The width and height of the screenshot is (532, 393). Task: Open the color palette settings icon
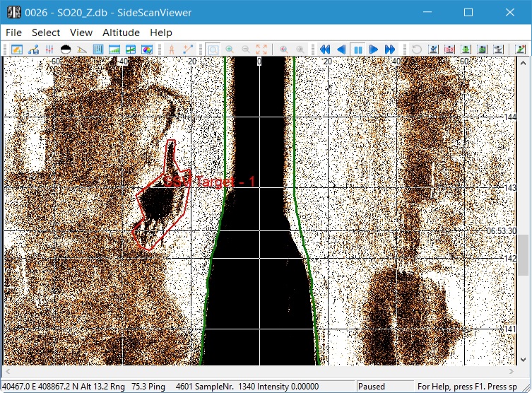147,49
